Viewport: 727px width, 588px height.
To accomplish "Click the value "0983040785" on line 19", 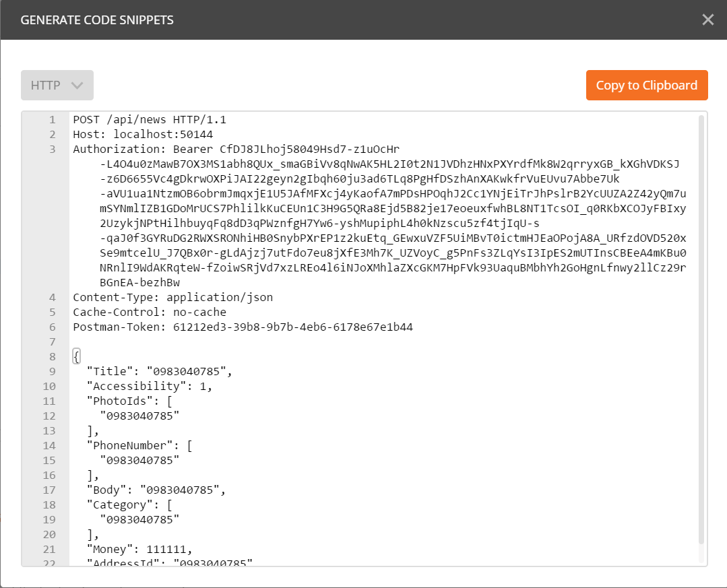I will tap(139, 520).
